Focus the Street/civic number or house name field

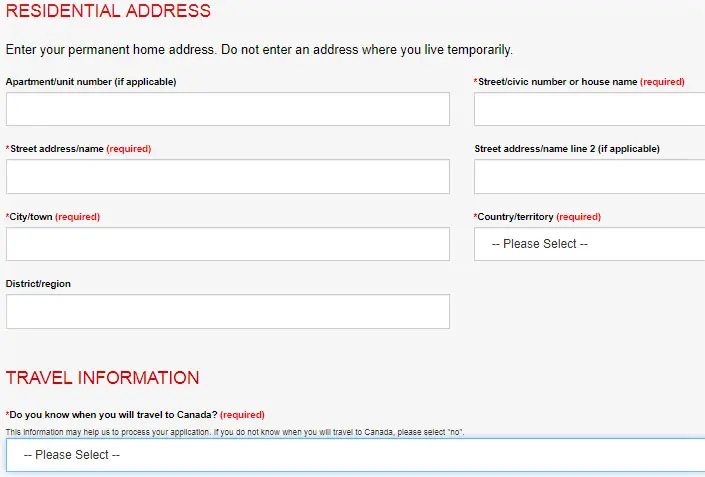click(589, 109)
